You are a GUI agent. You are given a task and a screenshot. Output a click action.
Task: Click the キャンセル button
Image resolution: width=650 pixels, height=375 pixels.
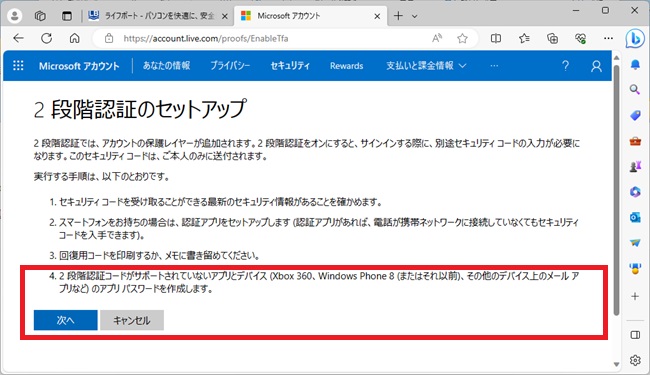click(x=132, y=320)
